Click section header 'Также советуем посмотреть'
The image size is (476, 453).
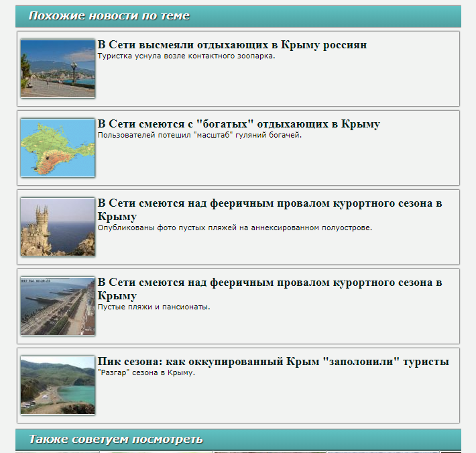[x=238, y=440]
